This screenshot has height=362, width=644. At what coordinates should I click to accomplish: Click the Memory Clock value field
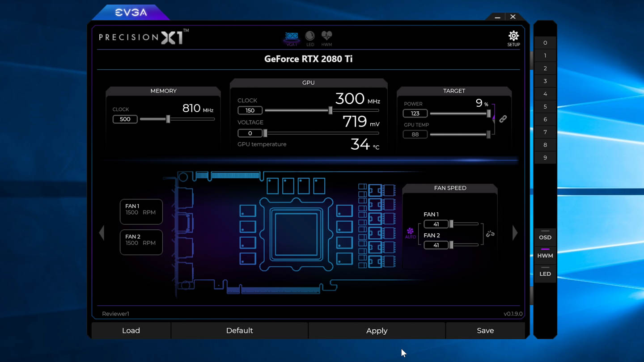(x=125, y=119)
